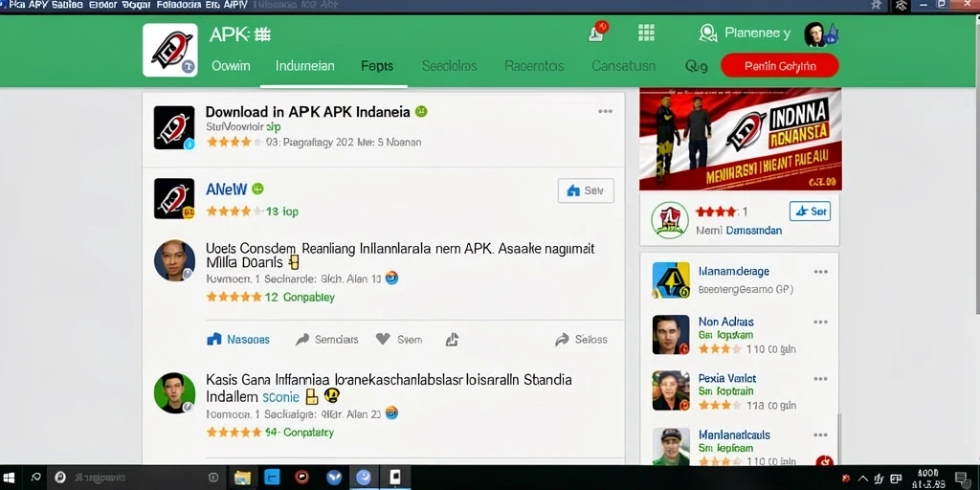Click the red Pemiin Gohyirin button
This screenshot has width=980, height=490.
point(779,66)
